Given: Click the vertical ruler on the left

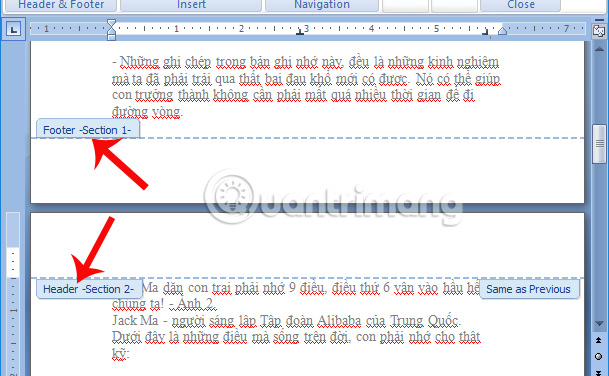Looking at the screenshot, I should [x=13, y=293].
